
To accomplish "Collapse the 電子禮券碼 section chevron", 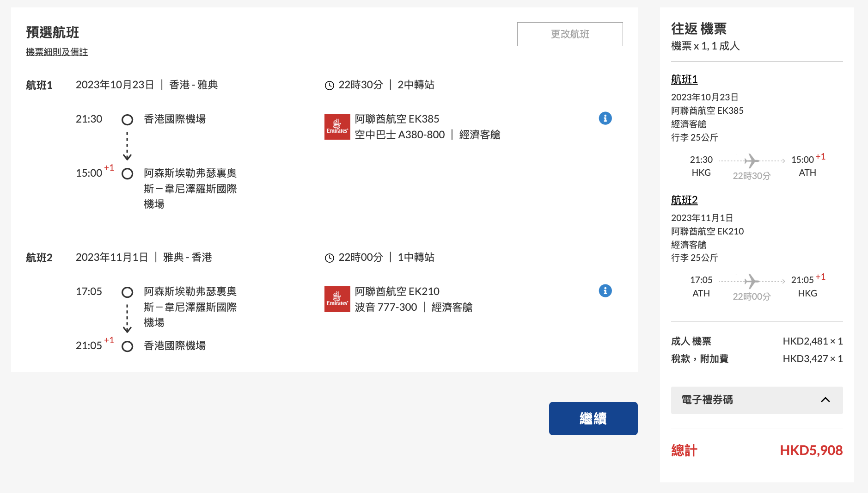I will pyautogui.click(x=825, y=400).
